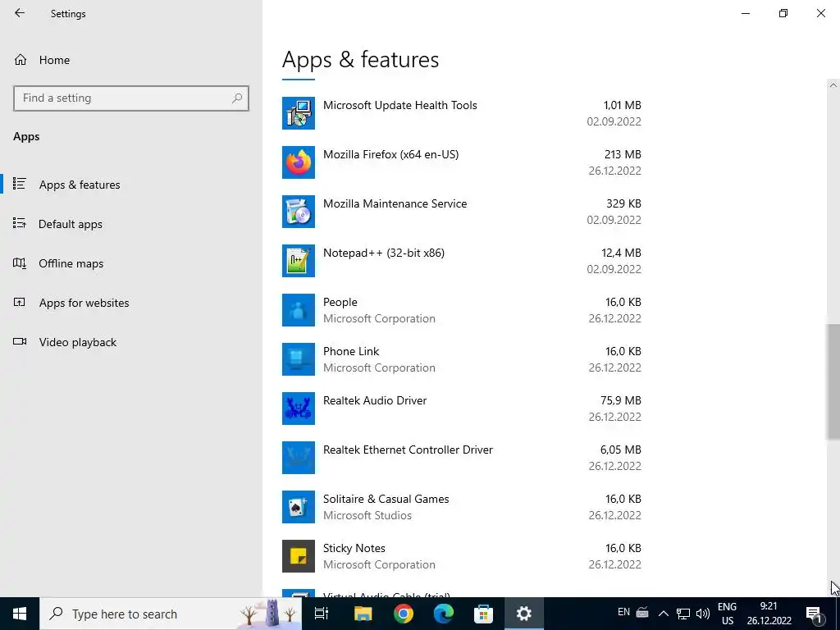This screenshot has width=840, height=630.
Task: Open the volume control in the system tray
Action: (x=702, y=614)
